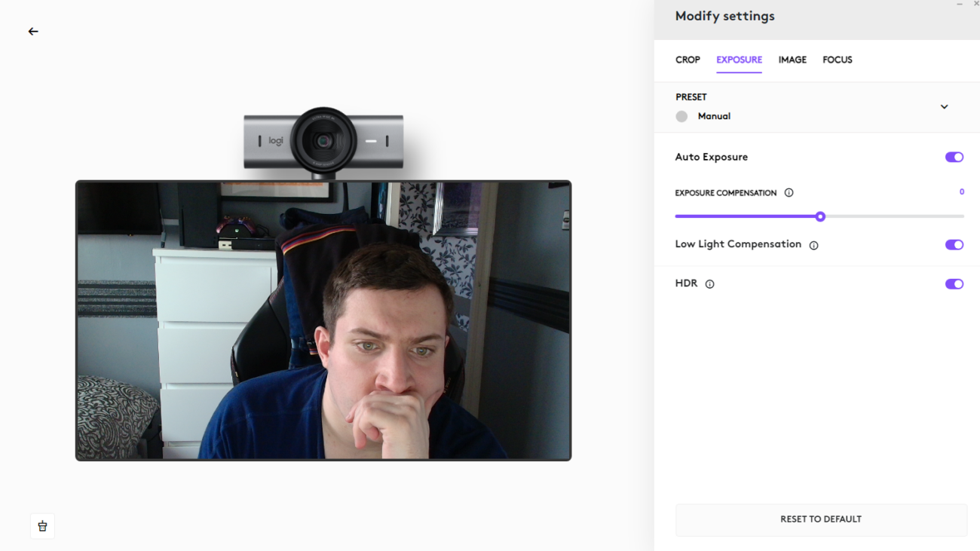Switch off the HDR toggle
The height and width of the screenshot is (551, 980).
954,284
